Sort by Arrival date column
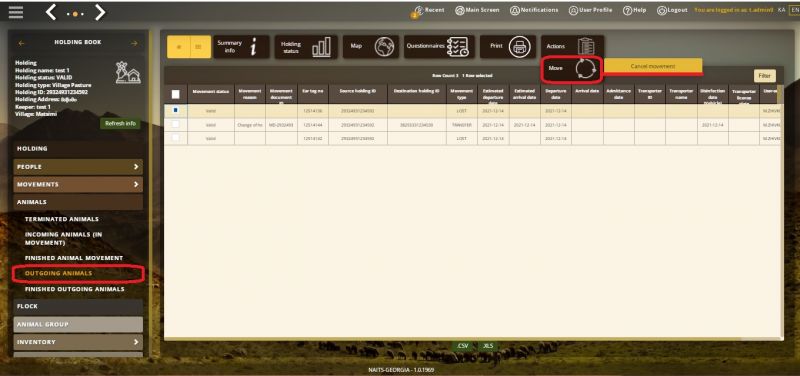800x376 pixels. 587,94
